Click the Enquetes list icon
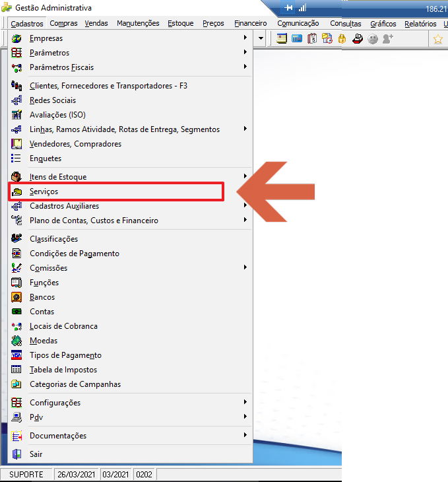Image resolution: width=448 pixels, height=482 pixels. point(16,158)
